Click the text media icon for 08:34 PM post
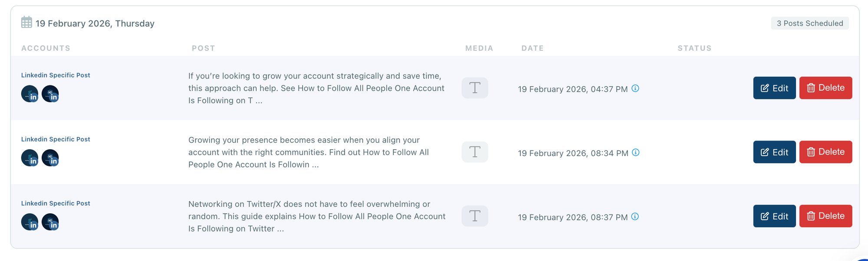Viewport: 868px width, 261px height. pyautogui.click(x=475, y=152)
